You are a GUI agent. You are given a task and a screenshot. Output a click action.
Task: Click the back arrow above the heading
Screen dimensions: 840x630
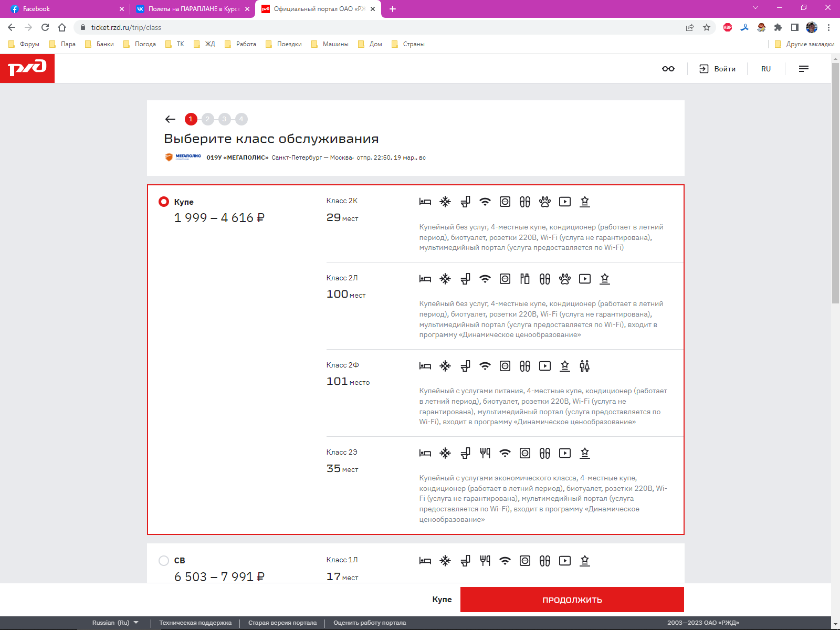tap(170, 119)
